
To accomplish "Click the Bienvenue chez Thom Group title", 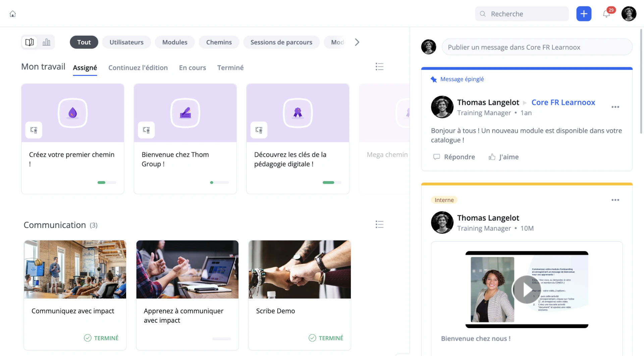I will coord(175,159).
